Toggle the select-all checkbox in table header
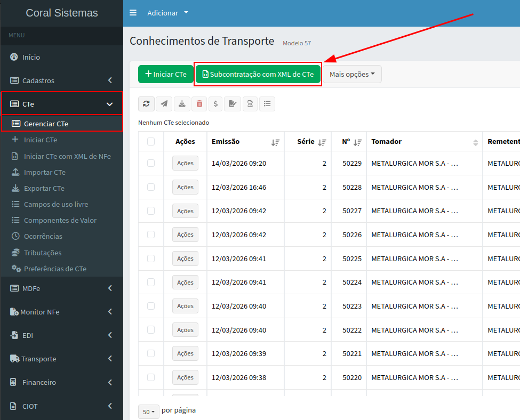Screen dimensions: 520x420 (x=151, y=141)
